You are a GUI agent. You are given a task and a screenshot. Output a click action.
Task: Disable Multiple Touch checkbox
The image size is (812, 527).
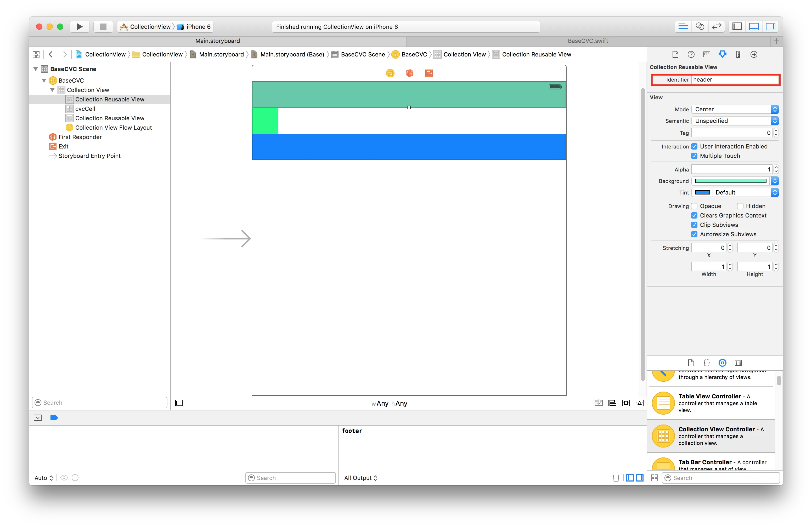tap(694, 156)
